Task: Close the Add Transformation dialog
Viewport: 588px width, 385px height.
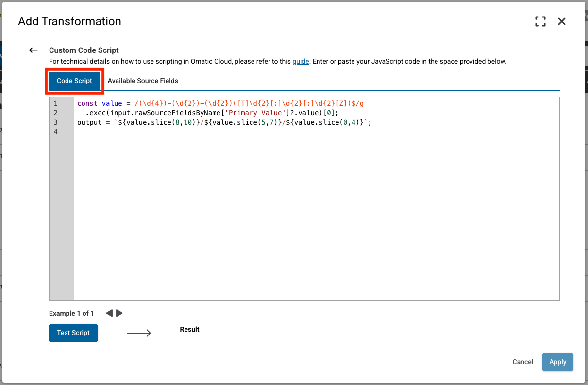Action: 561,21
